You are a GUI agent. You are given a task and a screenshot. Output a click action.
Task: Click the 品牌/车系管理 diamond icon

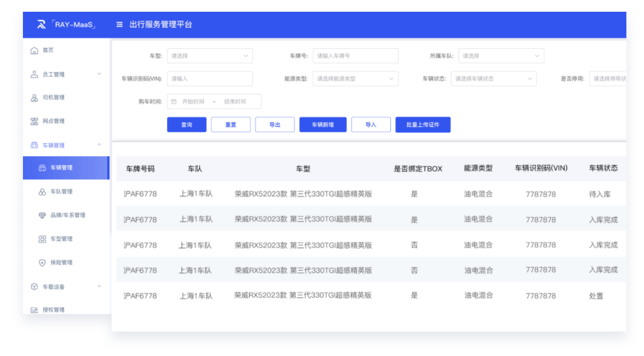click(42, 216)
